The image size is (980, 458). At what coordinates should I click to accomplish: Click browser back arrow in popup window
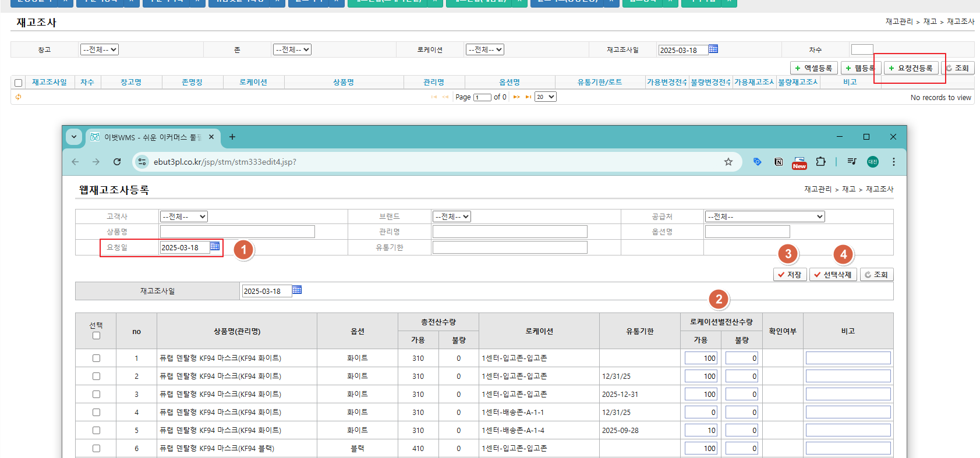pyautogui.click(x=75, y=162)
